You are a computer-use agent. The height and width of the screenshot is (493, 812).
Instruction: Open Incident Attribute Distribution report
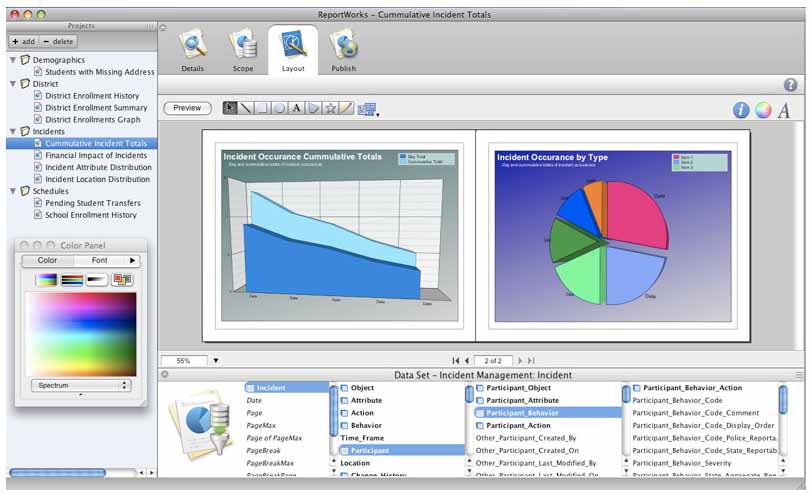tap(93, 167)
